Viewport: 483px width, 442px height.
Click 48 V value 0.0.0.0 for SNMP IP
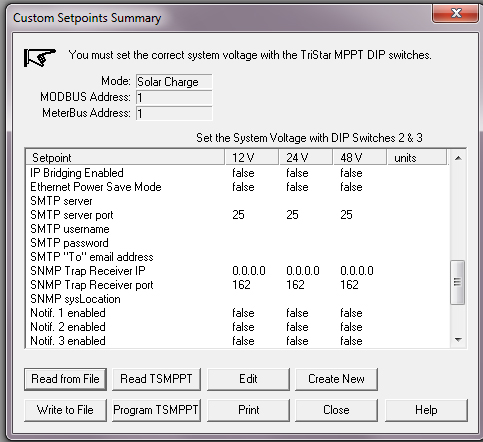tap(357, 271)
